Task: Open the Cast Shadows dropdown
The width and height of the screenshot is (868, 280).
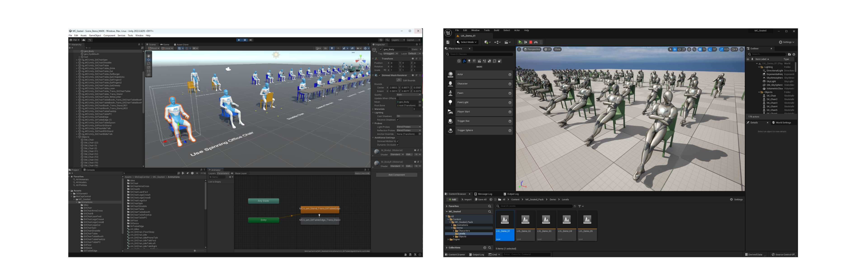Action: pyautogui.click(x=408, y=116)
